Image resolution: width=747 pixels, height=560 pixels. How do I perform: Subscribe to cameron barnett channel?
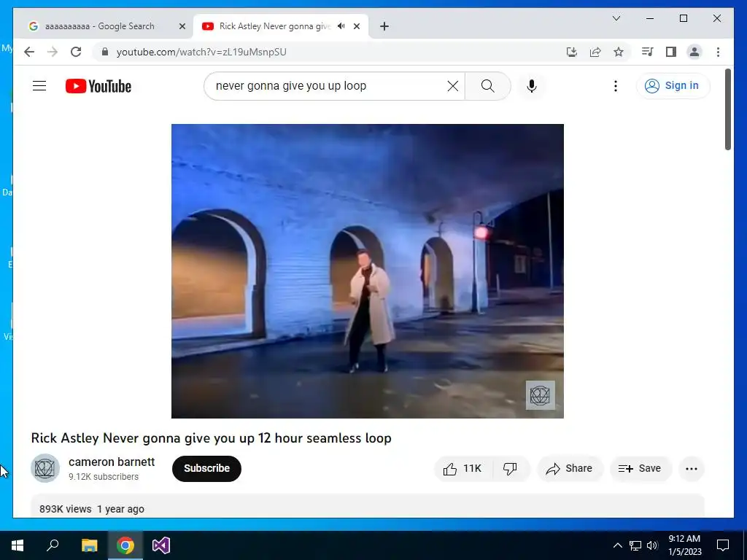(206, 469)
